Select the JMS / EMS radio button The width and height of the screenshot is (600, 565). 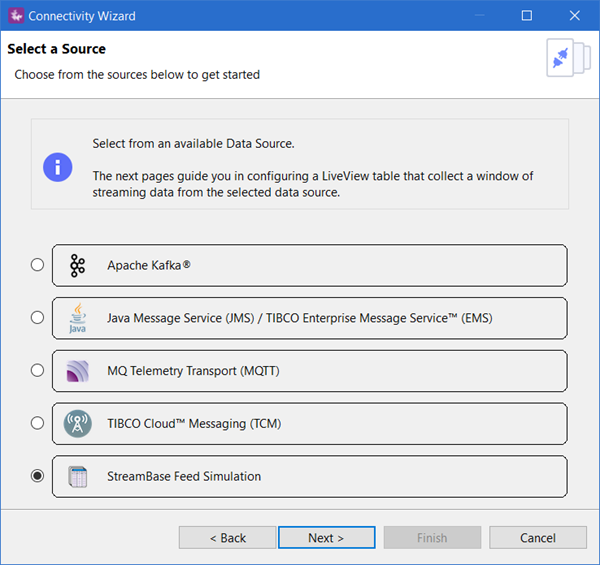pyautogui.click(x=38, y=318)
